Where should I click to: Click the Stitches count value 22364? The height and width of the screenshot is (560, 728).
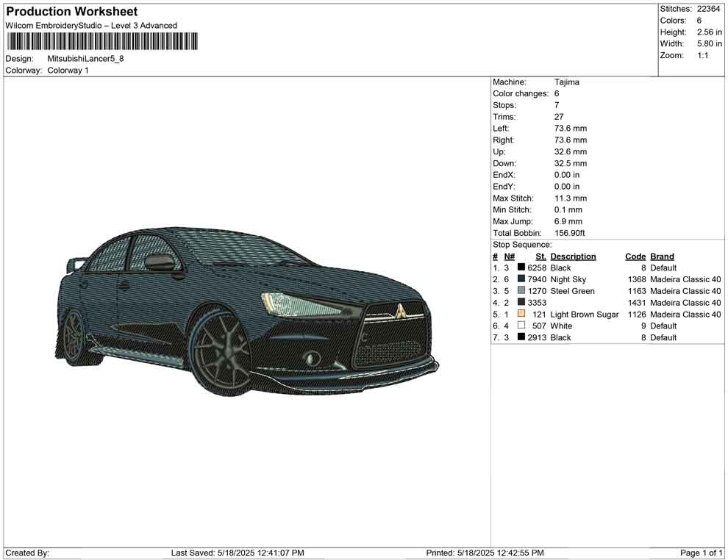coord(709,9)
